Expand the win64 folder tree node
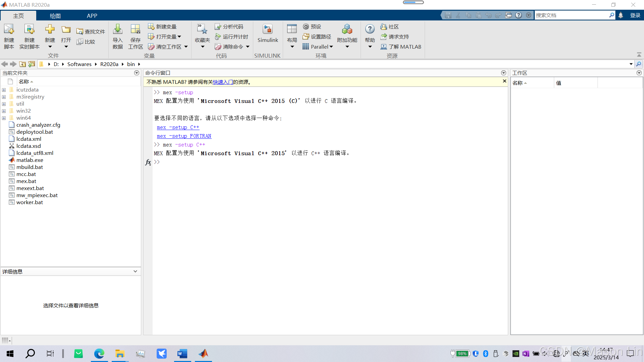644x362 pixels. click(4, 118)
